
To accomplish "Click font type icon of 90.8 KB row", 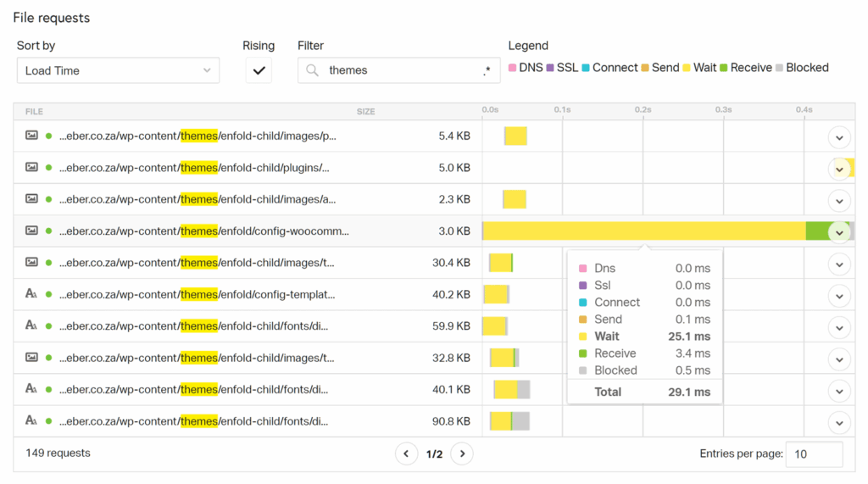I will tap(31, 420).
